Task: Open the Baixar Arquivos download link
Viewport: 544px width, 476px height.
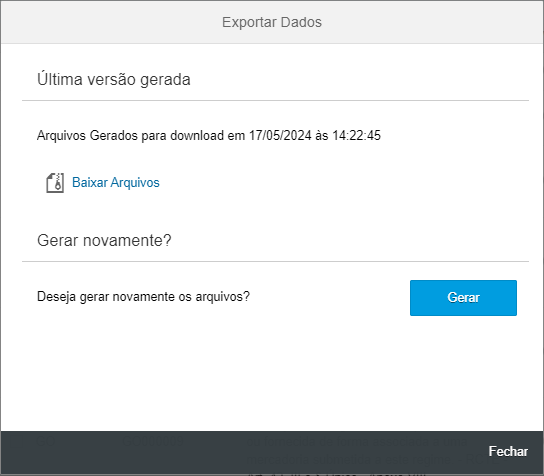Action: tap(116, 182)
